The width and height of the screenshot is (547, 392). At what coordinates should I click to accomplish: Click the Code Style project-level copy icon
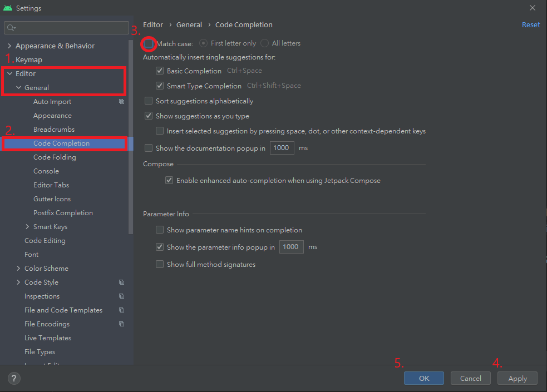(x=121, y=282)
